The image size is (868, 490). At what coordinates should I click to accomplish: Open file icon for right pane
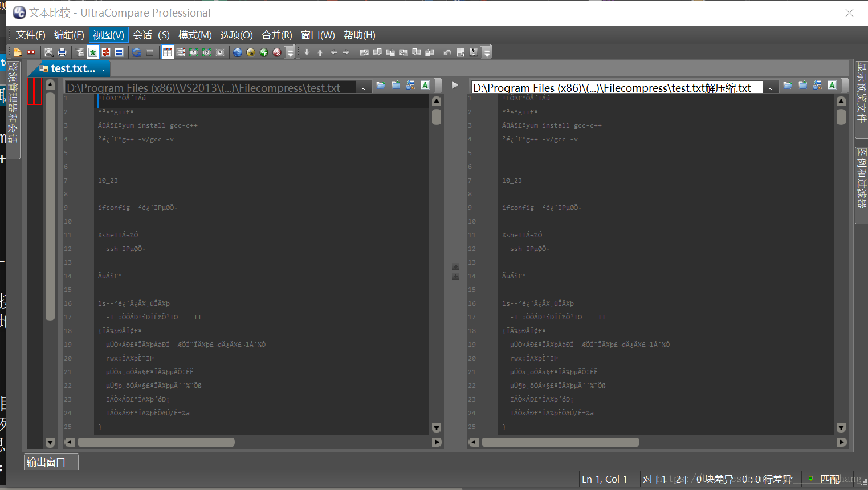tap(788, 86)
